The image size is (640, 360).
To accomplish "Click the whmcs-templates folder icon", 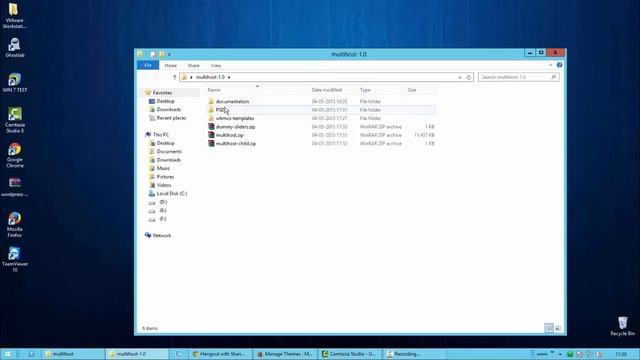I will [x=211, y=118].
